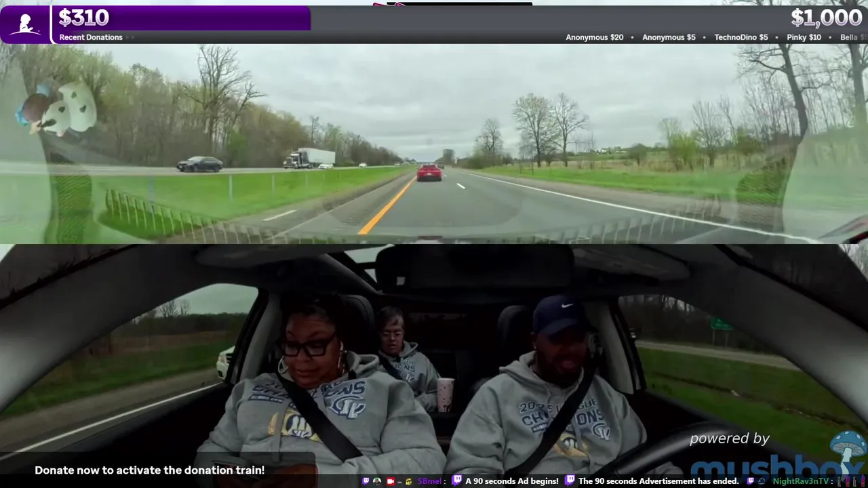Click the 'Anonymous $20' donation entry

tap(595, 37)
